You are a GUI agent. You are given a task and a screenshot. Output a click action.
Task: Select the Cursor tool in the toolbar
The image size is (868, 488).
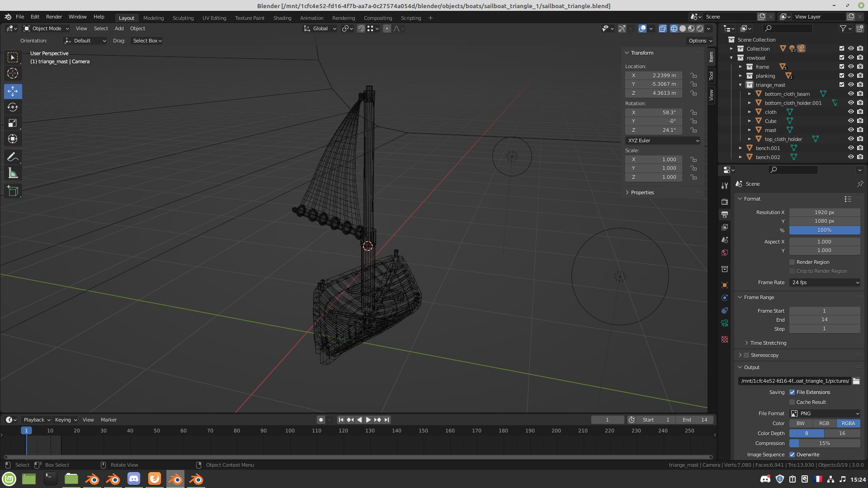point(13,73)
